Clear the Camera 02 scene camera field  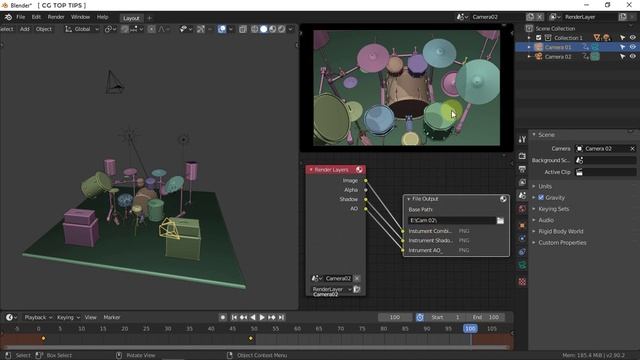[x=632, y=149]
